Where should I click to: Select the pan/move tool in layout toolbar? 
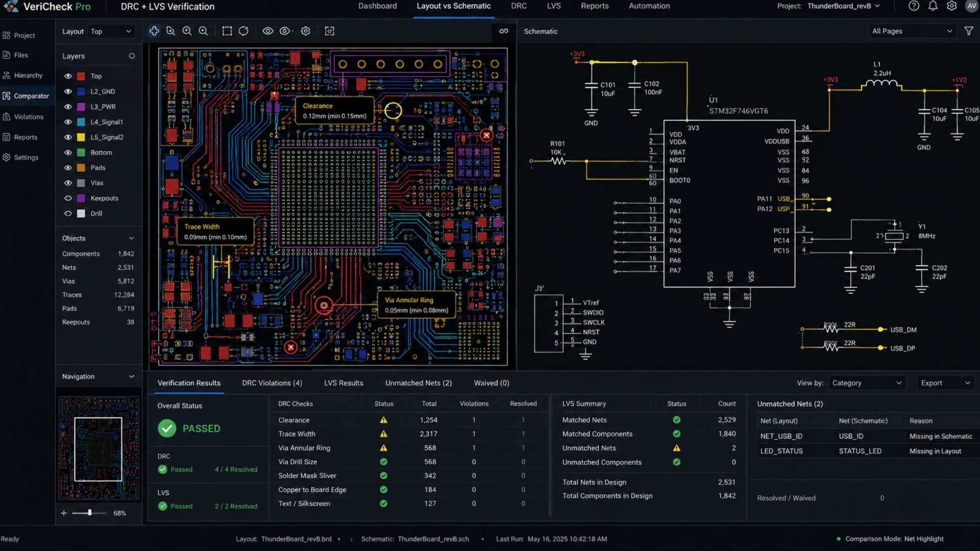click(154, 31)
